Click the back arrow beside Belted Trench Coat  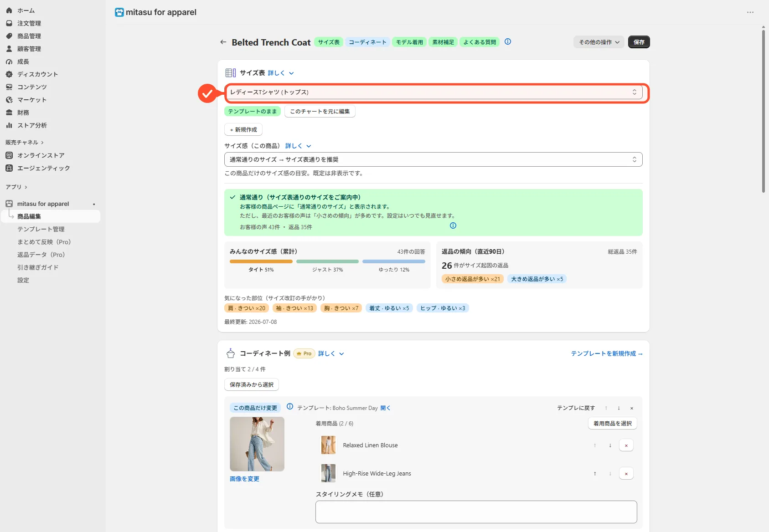(x=223, y=42)
